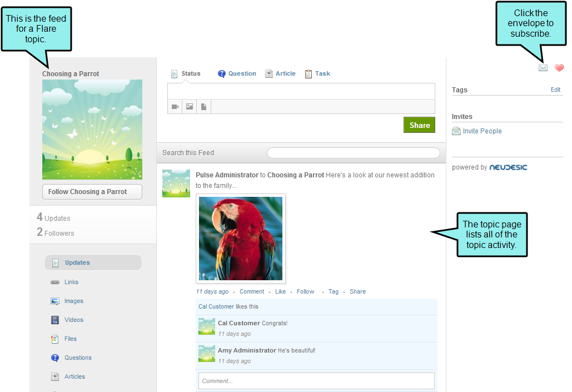This screenshot has width=572, height=392.
Task: Select the image attachment icon
Action: pyautogui.click(x=189, y=106)
